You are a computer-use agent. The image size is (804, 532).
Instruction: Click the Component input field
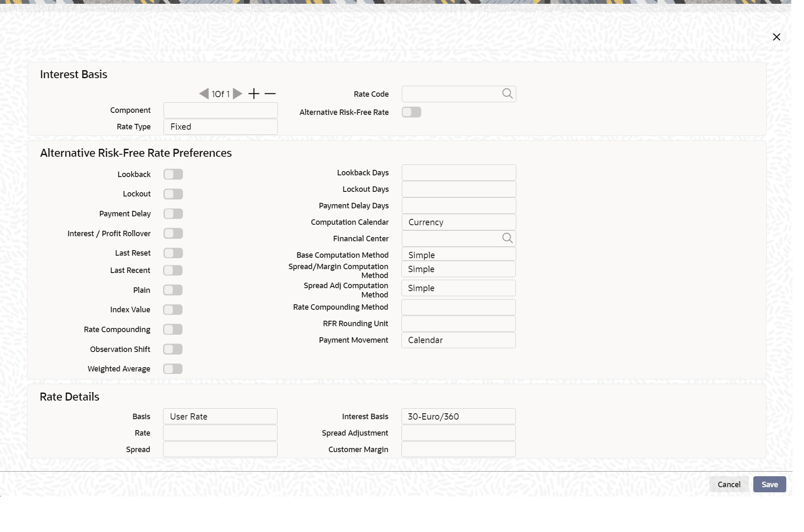click(x=221, y=110)
